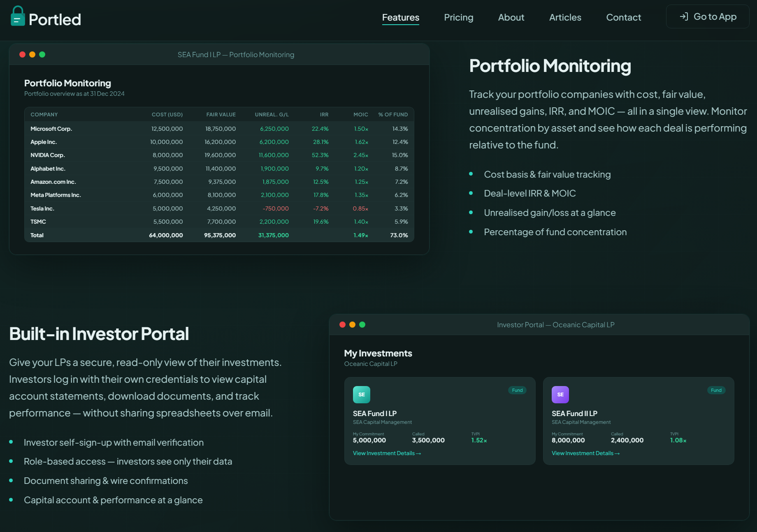Screen dimensions: 757x532
Task: Click the 'Deal-level IRR & MOIC' bullet
Action: [x=530, y=194]
